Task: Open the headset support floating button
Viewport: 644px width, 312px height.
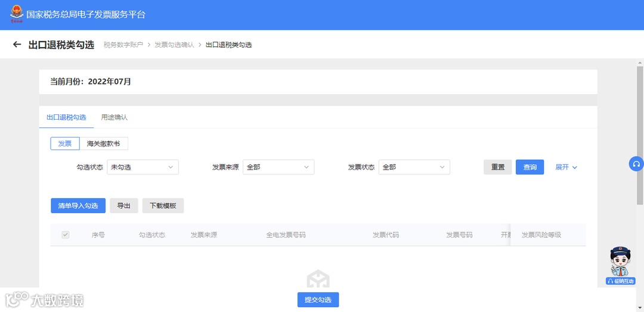Action: pos(636,164)
